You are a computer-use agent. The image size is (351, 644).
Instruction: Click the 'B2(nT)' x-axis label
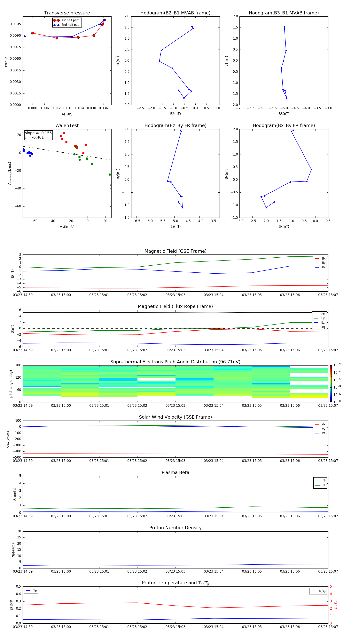(x=175, y=114)
